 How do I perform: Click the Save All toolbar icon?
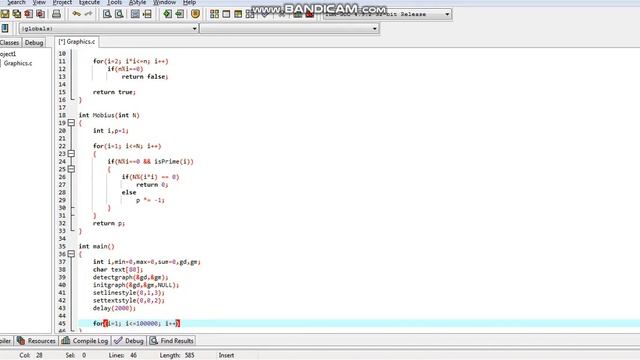17,14
